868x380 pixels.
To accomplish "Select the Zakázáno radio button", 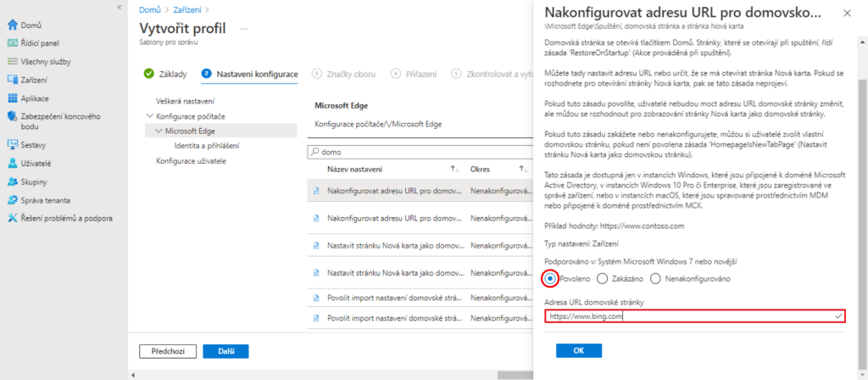I will coord(602,278).
